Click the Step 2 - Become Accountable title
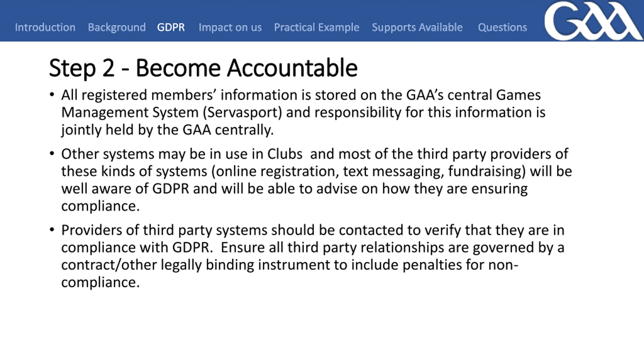The image size is (644, 362). pos(203,68)
